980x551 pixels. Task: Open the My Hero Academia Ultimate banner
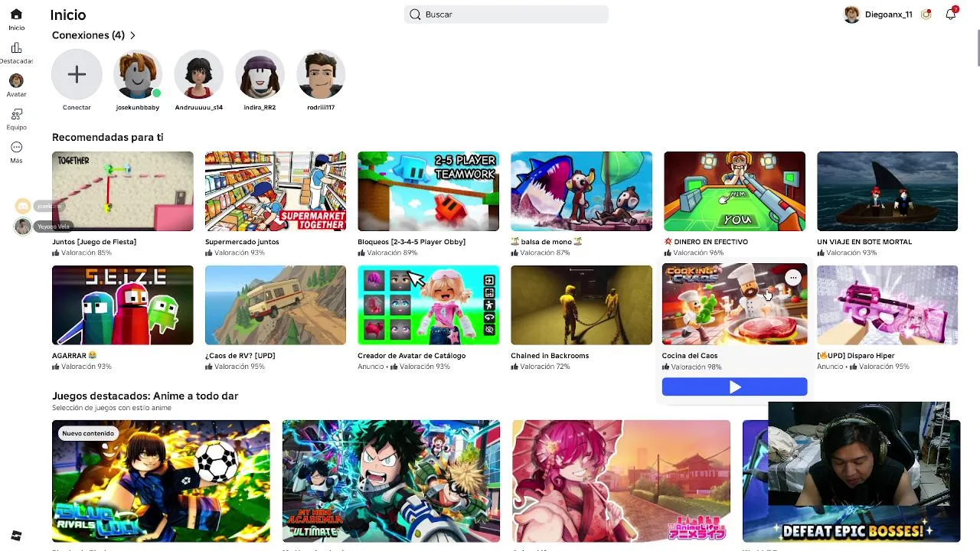391,481
